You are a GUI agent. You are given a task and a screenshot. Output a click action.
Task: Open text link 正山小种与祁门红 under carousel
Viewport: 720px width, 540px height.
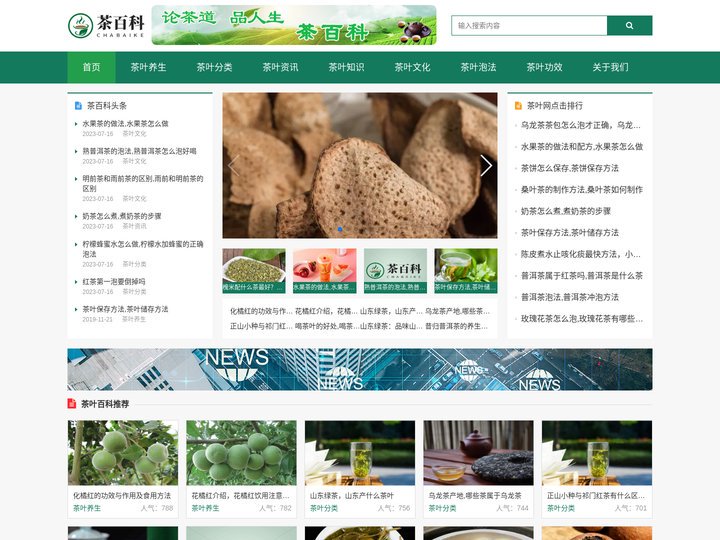[x=261, y=326]
